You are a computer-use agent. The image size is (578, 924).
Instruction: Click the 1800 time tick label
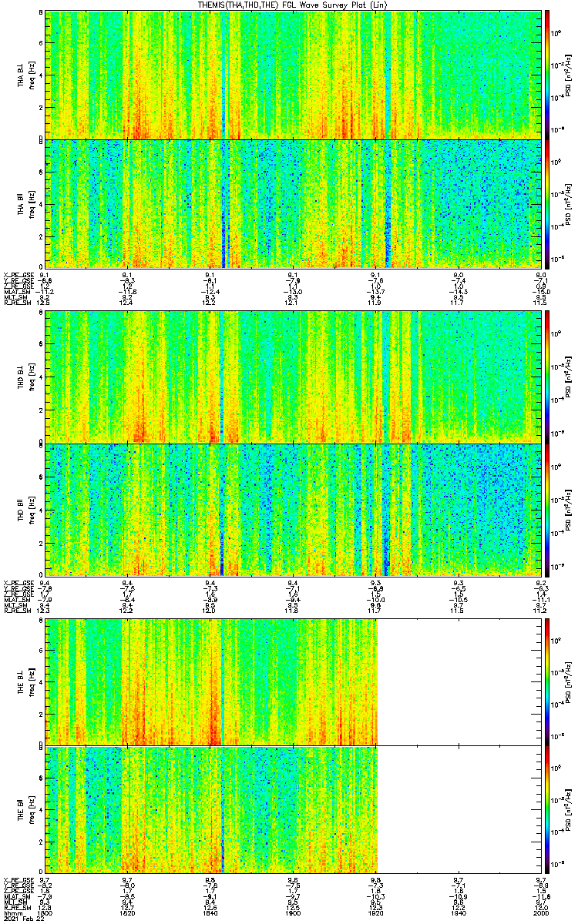(45, 914)
